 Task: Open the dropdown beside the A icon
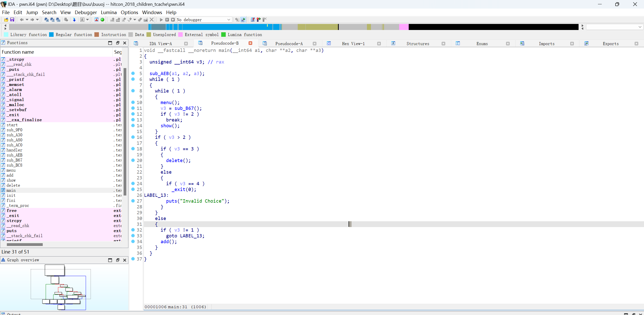tap(87, 20)
